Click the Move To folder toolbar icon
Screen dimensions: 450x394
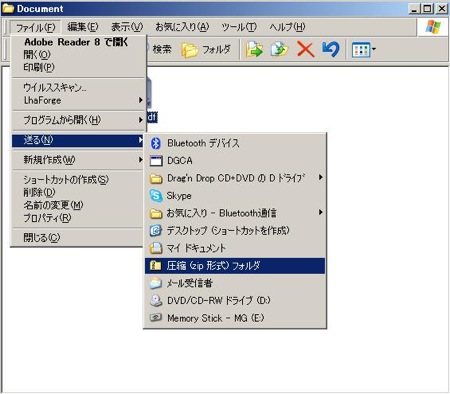click(254, 50)
